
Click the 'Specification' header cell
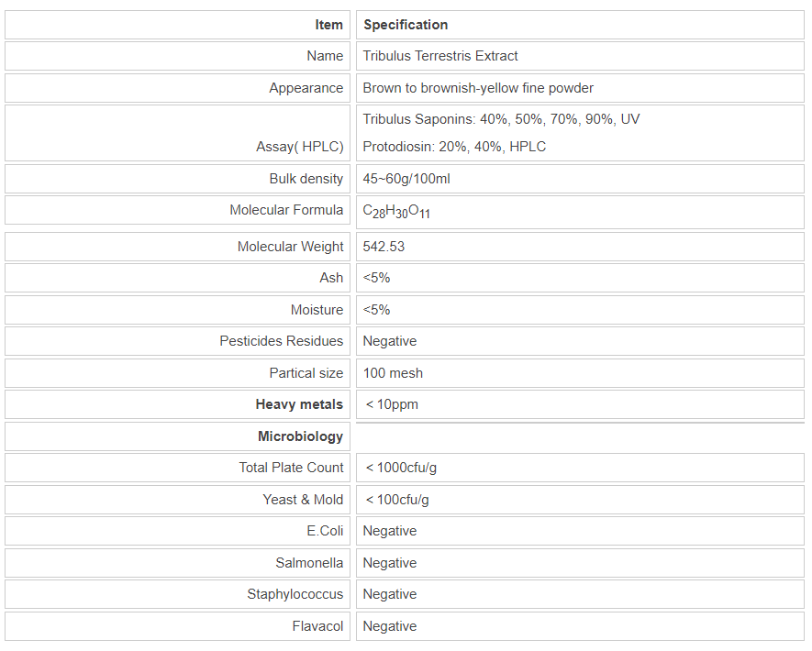406,25
